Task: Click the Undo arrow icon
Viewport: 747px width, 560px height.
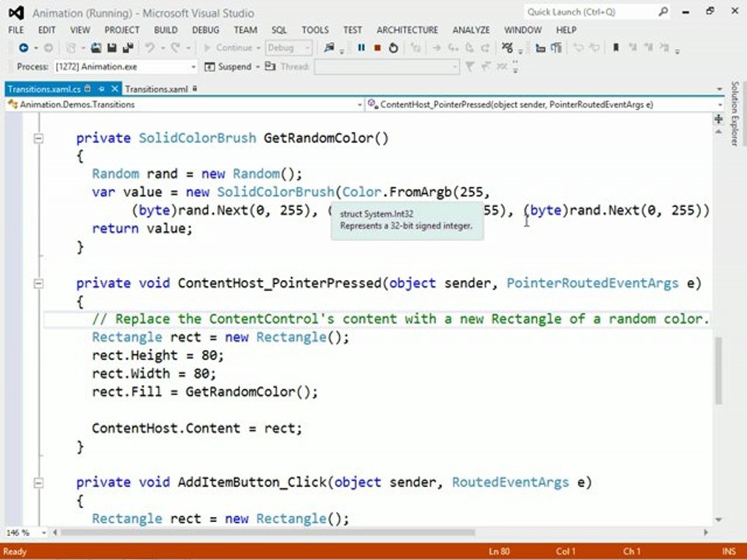Action: click(x=150, y=47)
